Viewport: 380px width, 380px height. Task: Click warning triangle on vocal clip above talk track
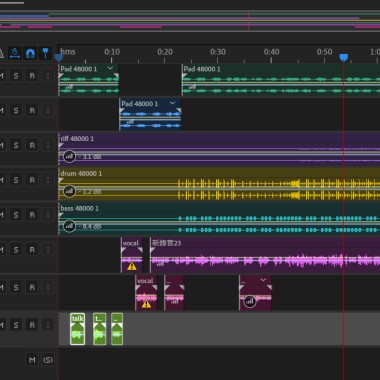[146, 304]
